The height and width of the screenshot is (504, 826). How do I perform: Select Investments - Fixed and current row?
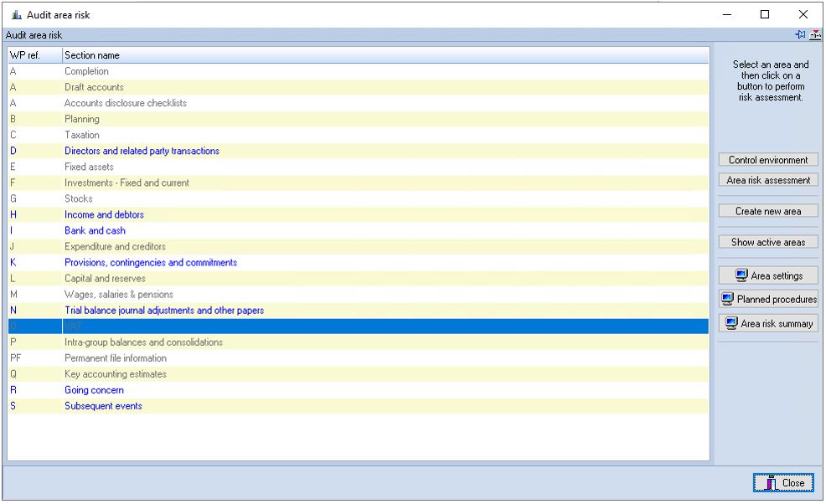[x=359, y=183]
